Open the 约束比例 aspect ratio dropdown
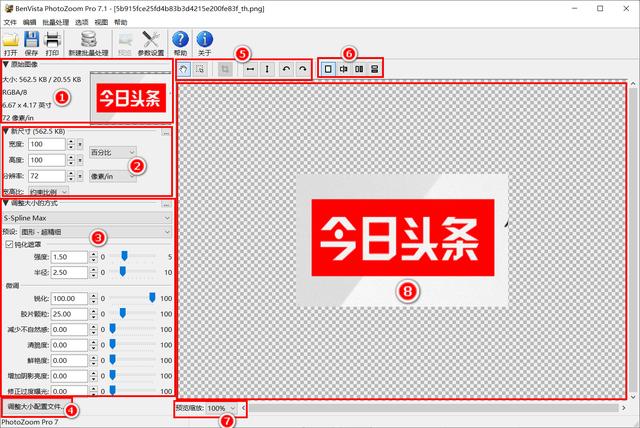Viewport: 640px width, 428px height. pyautogui.click(x=48, y=192)
